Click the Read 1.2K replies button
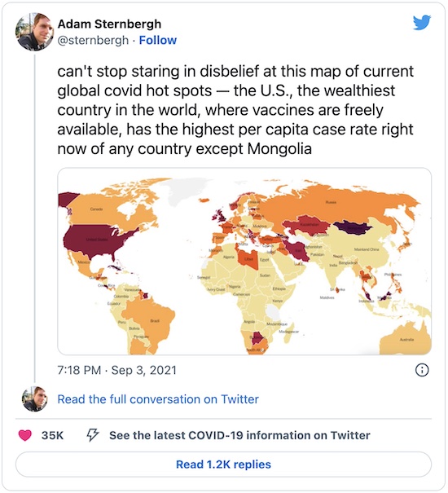 pos(223,464)
